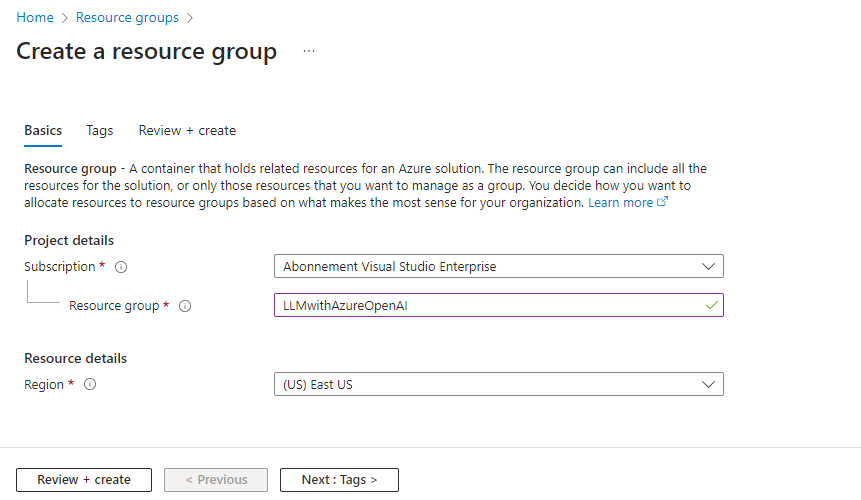Click the Learn more external link icon
This screenshot has height=500, width=861.
point(662,203)
